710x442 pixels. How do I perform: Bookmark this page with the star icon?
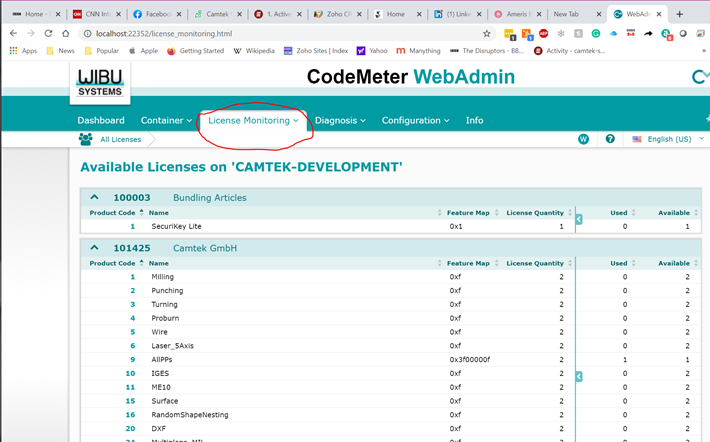coord(487,33)
